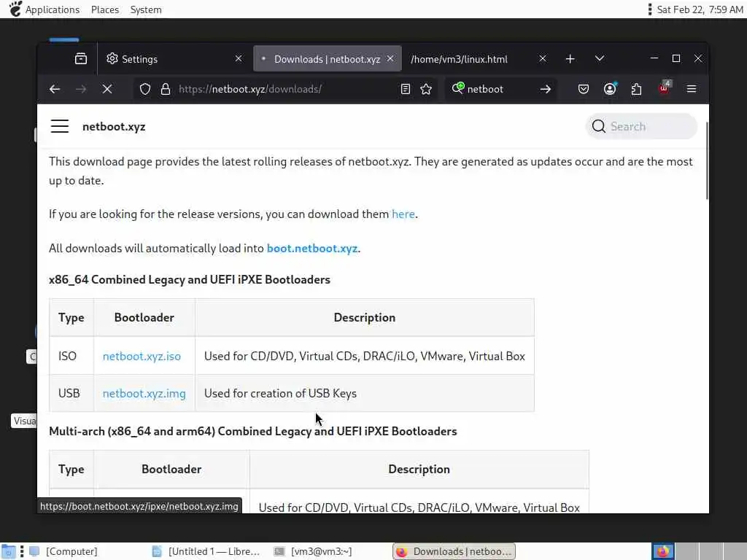Open a new browser tab
This screenshot has height=560, width=747.
570,58
